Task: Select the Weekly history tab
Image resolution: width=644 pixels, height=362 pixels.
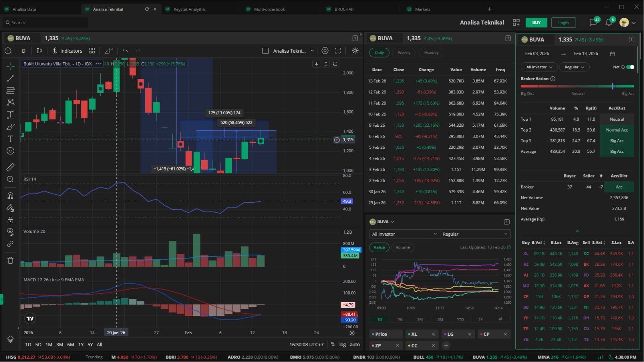Action: tap(404, 53)
